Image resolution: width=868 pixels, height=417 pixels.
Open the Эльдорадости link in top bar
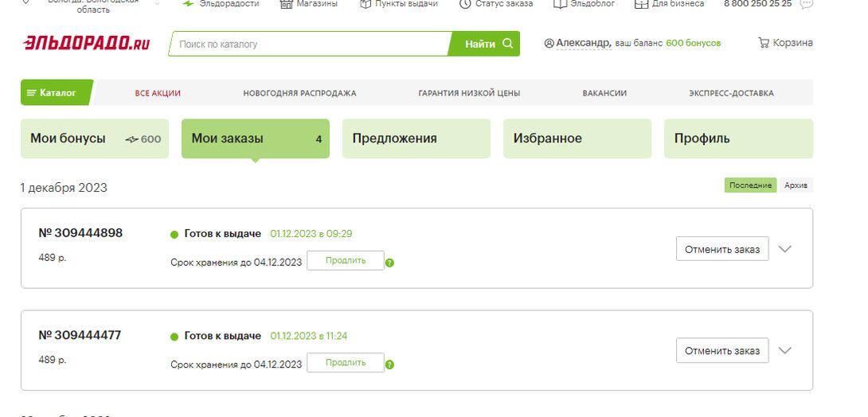221,3
